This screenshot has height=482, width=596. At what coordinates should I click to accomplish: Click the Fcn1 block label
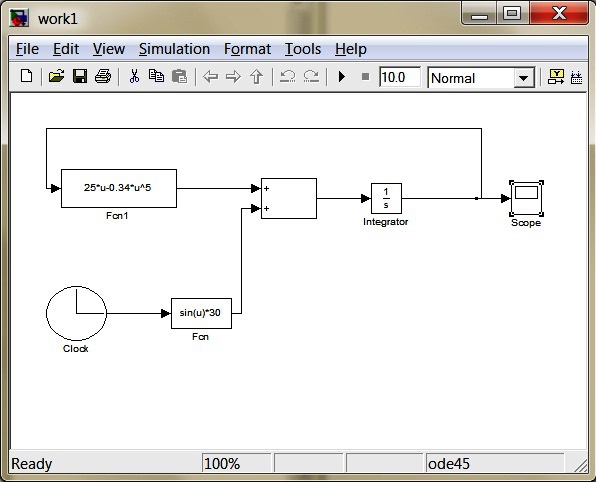(x=117, y=216)
